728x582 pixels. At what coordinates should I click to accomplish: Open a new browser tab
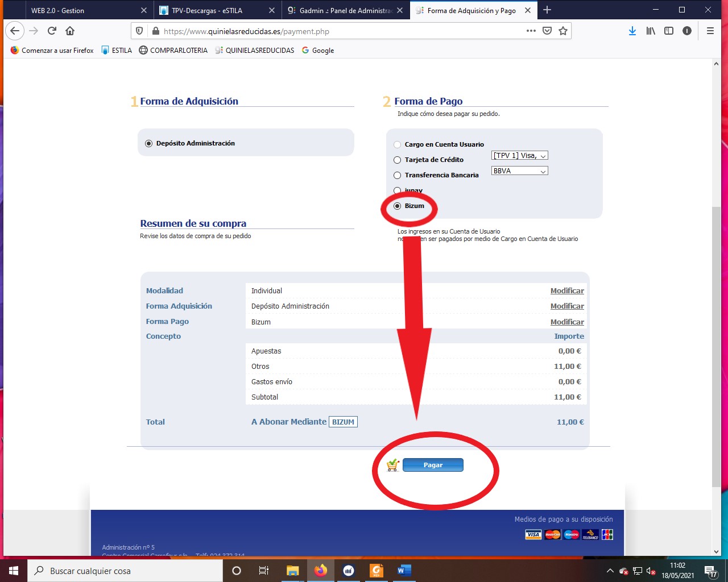tap(547, 10)
